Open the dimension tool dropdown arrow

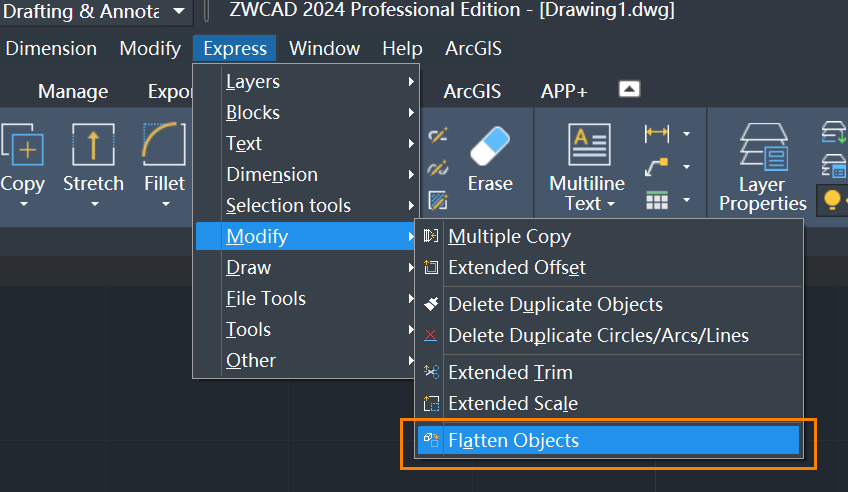(x=686, y=134)
